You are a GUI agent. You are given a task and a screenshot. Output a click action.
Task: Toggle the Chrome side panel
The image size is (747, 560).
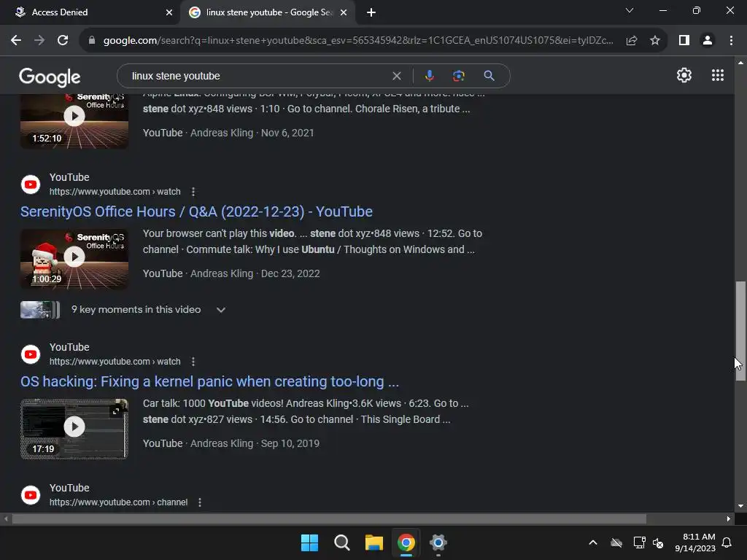tap(684, 41)
